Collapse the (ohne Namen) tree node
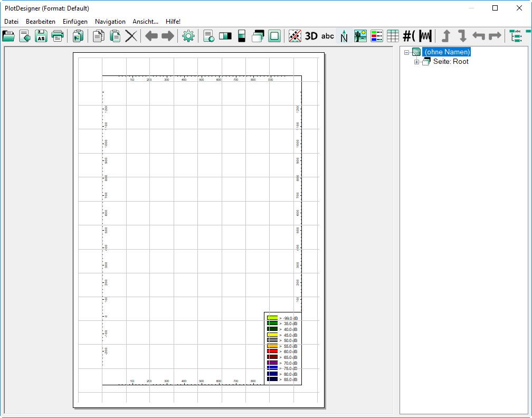Screen dimensions: 532x418 coord(406,52)
